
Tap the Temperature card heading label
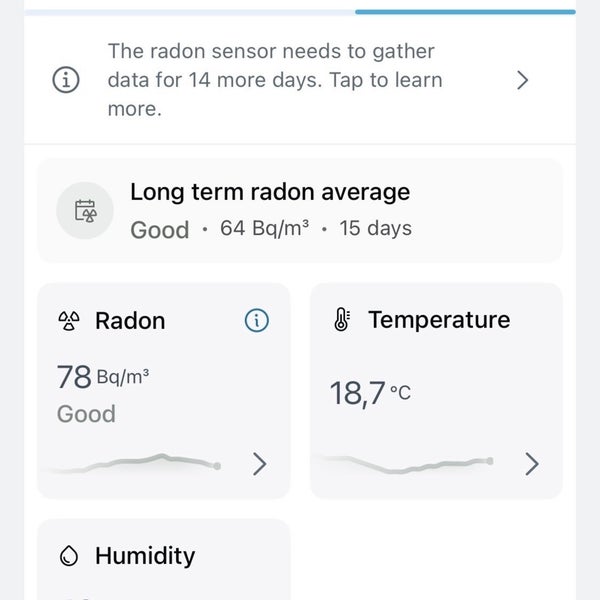click(439, 320)
